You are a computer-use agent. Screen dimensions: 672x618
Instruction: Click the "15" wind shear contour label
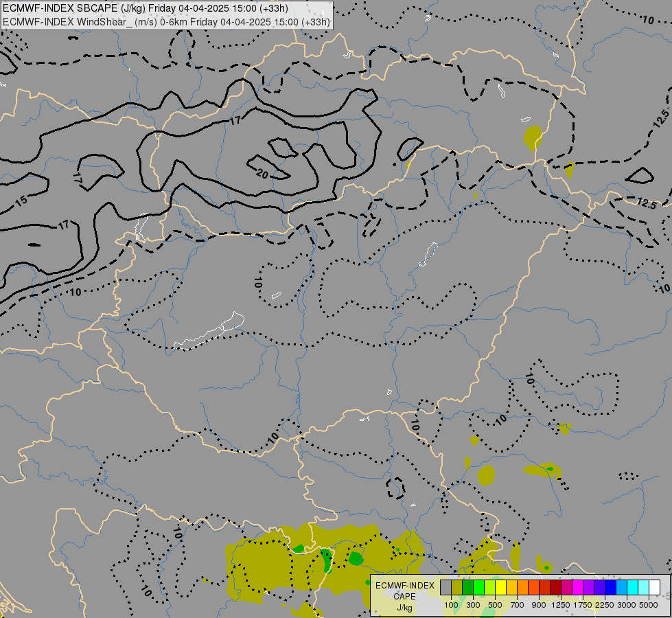coord(21,201)
